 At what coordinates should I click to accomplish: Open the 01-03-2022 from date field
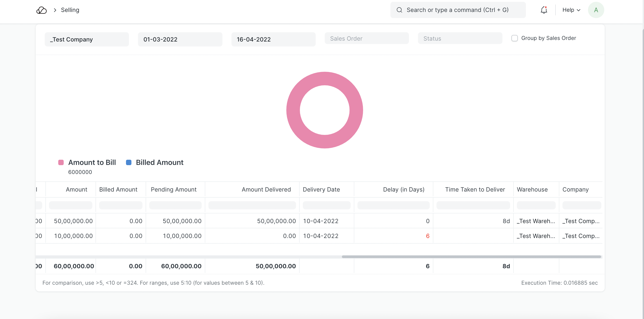click(x=180, y=39)
